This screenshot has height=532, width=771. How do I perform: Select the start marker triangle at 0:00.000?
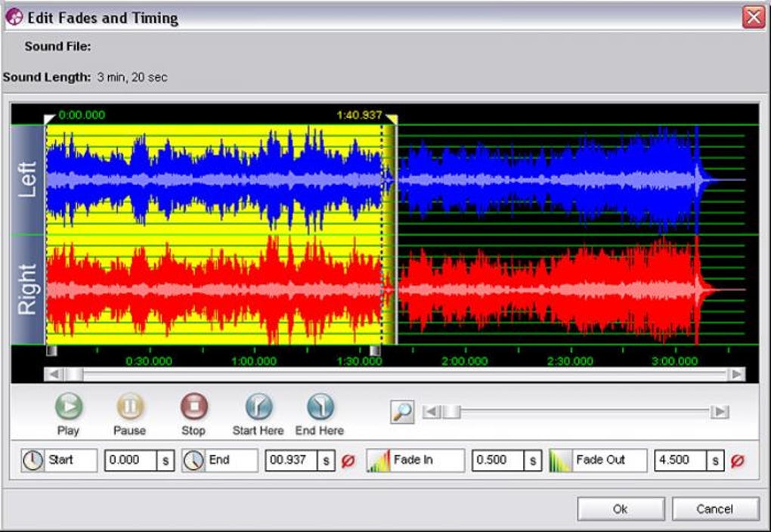(49, 119)
